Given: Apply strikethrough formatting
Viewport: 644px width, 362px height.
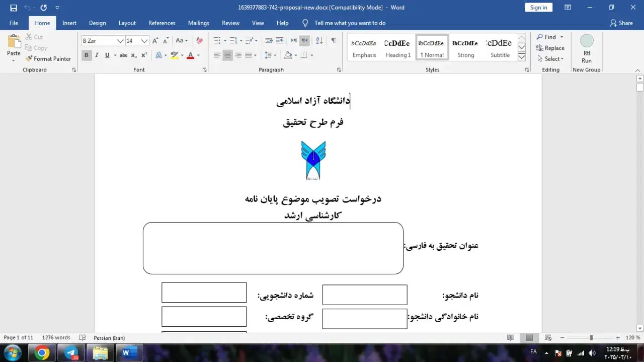Looking at the screenshot, I should pos(123,55).
